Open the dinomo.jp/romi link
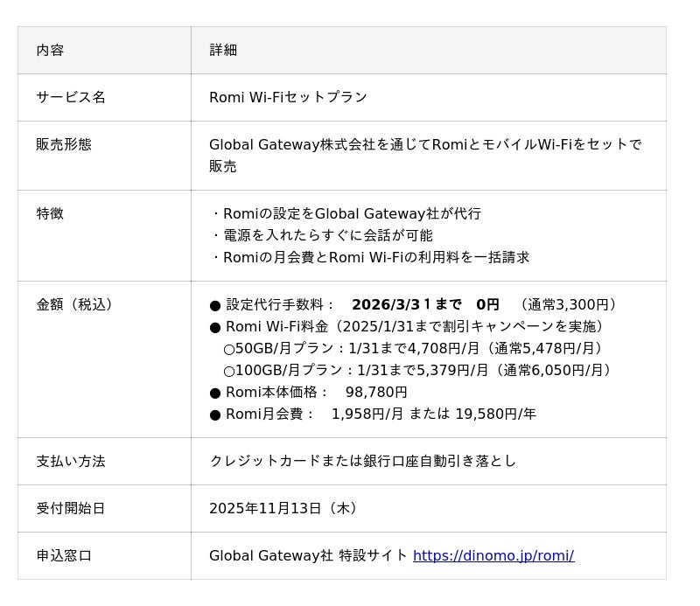This screenshot has width=700, height=606. 493,555
